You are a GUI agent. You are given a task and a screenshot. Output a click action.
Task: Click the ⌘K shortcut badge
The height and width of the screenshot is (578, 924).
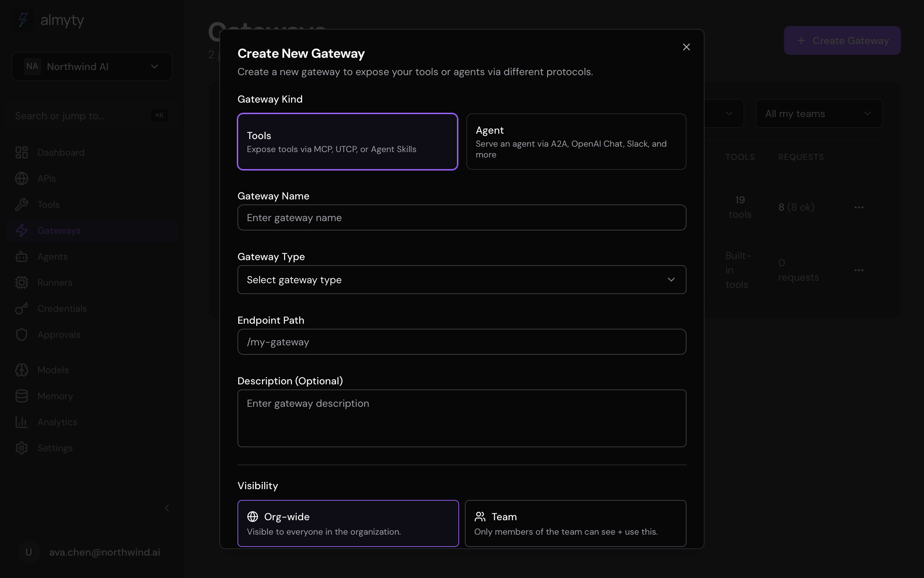point(159,116)
